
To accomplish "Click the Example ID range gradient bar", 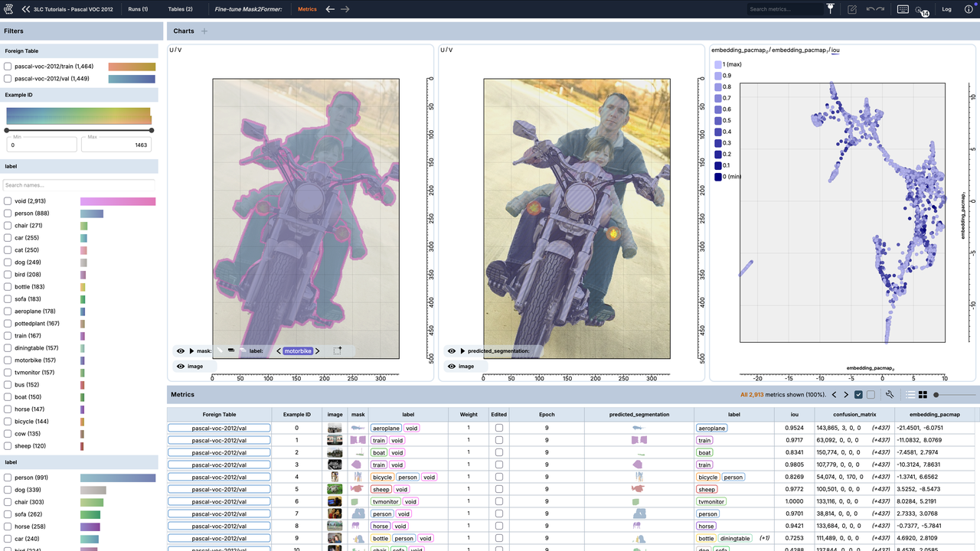I will [x=79, y=116].
